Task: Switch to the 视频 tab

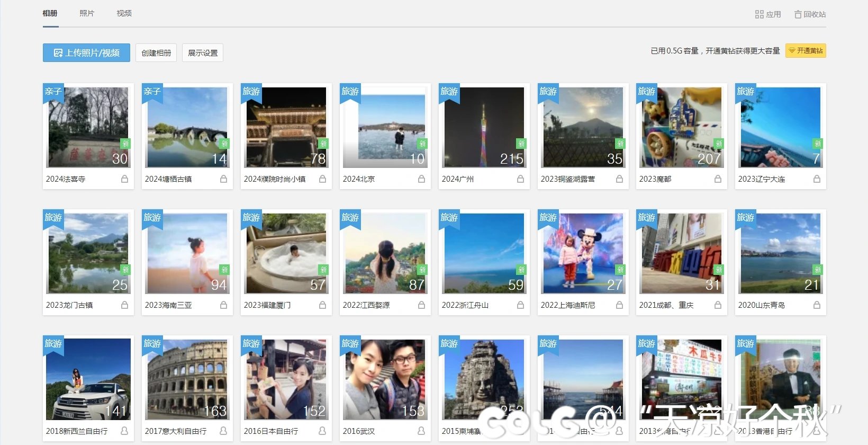Action: pos(124,13)
